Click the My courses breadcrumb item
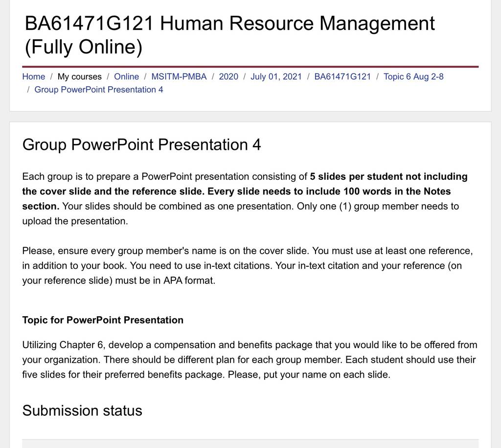The width and height of the screenshot is (501, 448). coord(80,77)
